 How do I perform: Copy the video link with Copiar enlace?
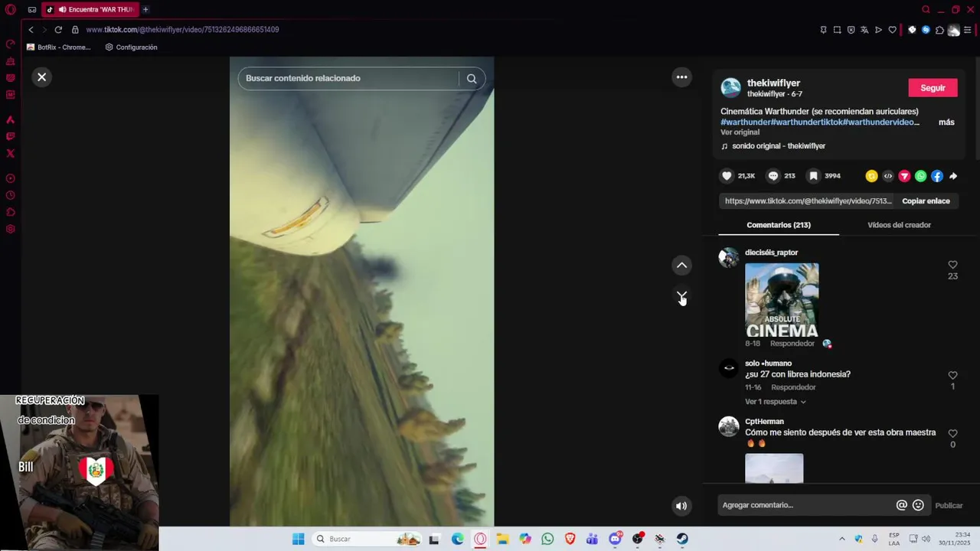926,201
